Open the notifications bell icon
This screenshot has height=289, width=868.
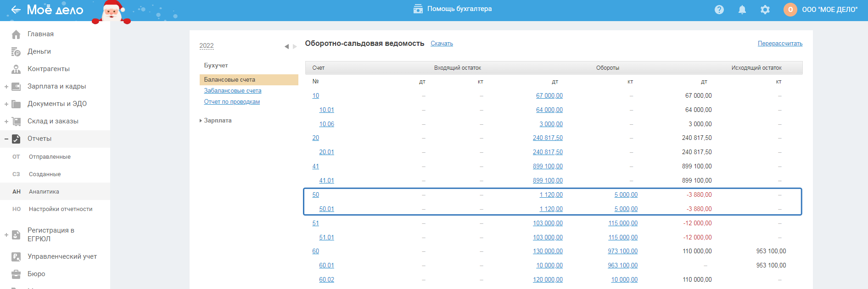click(742, 10)
